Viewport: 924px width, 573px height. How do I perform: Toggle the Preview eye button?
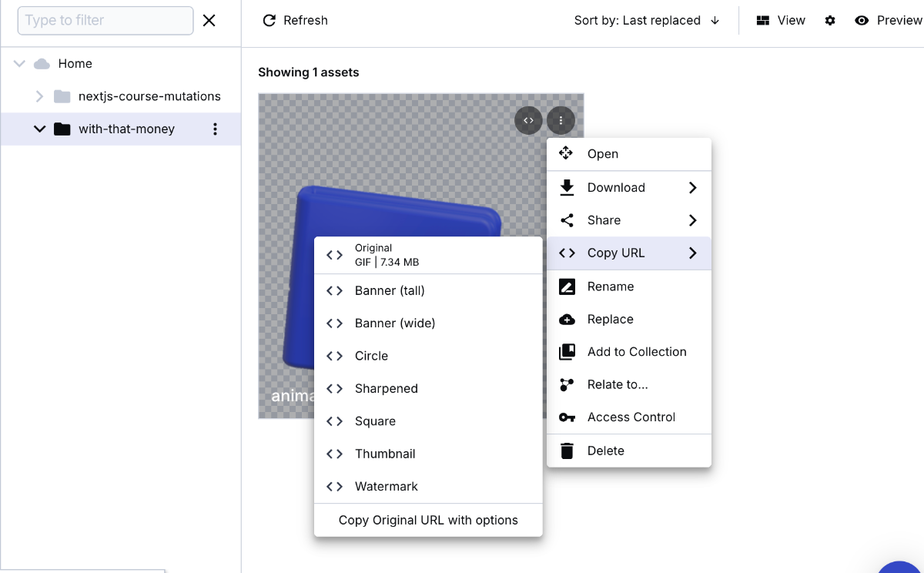889,21
